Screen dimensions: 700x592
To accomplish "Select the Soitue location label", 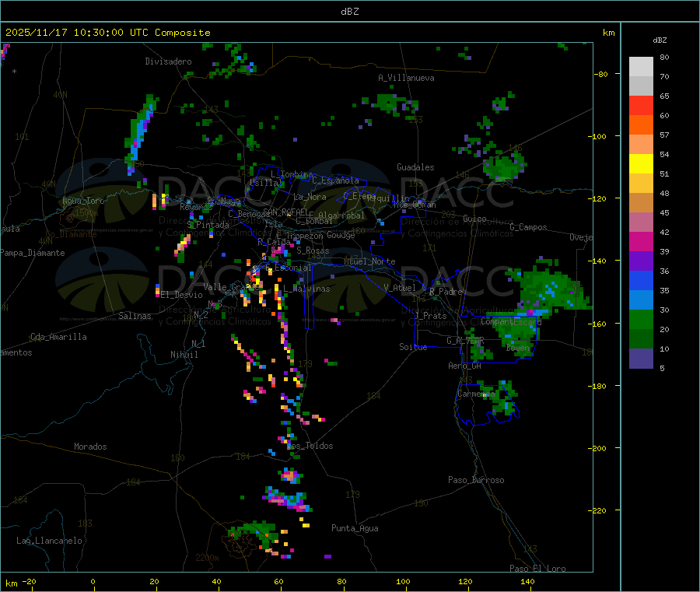I will tap(413, 347).
